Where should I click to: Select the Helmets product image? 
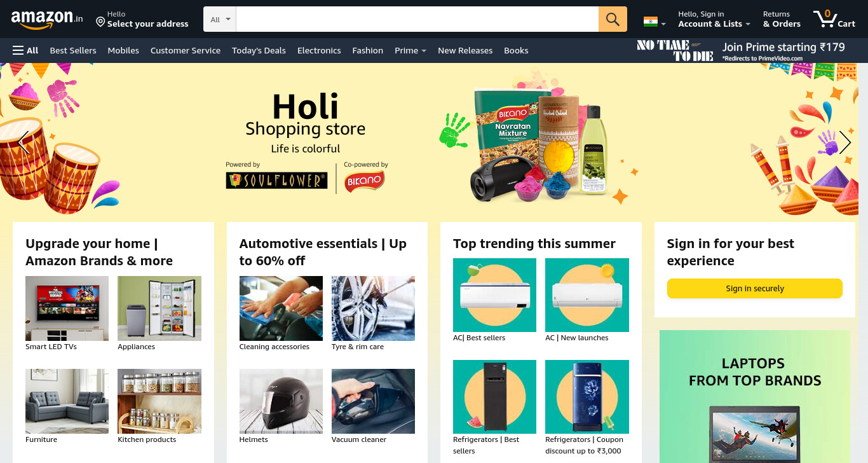[x=281, y=401]
